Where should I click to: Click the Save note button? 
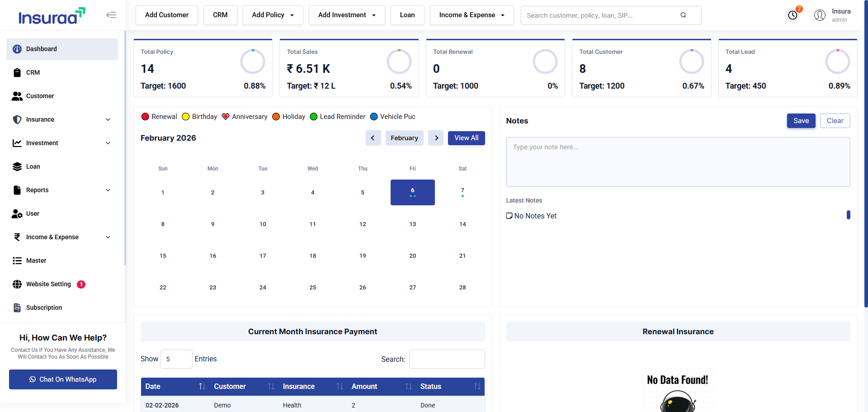click(x=801, y=121)
